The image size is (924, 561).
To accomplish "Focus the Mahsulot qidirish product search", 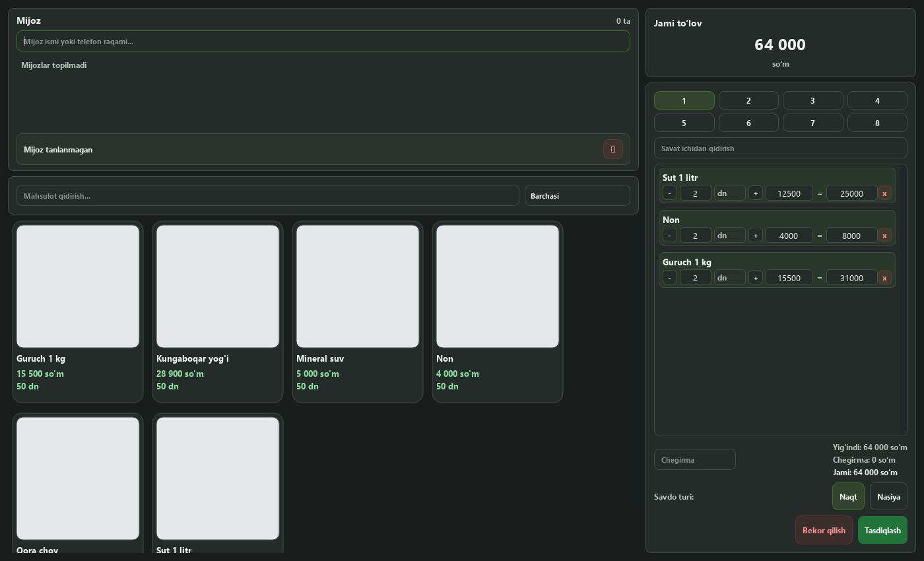I will tap(268, 195).
